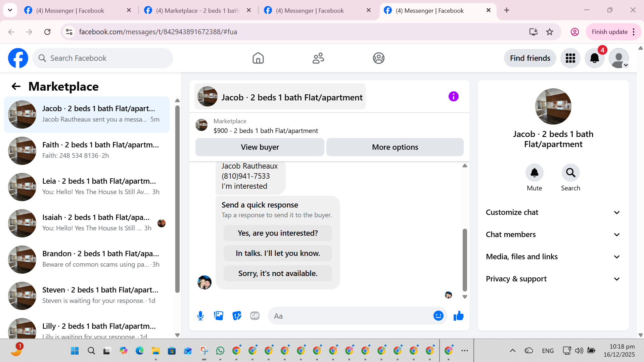This screenshot has height=362, width=644.
Task: Open the Facebook menu grid icon
Action: pyautogui.click(x=570, y=58)
